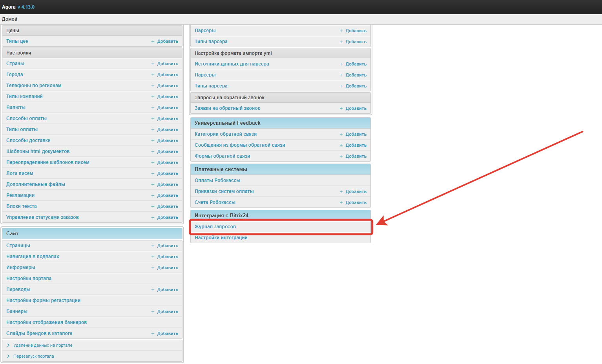The image size is (602, 364).
Task: Click the plus icon for Счета Робокассы
Action: pos(341,202)
